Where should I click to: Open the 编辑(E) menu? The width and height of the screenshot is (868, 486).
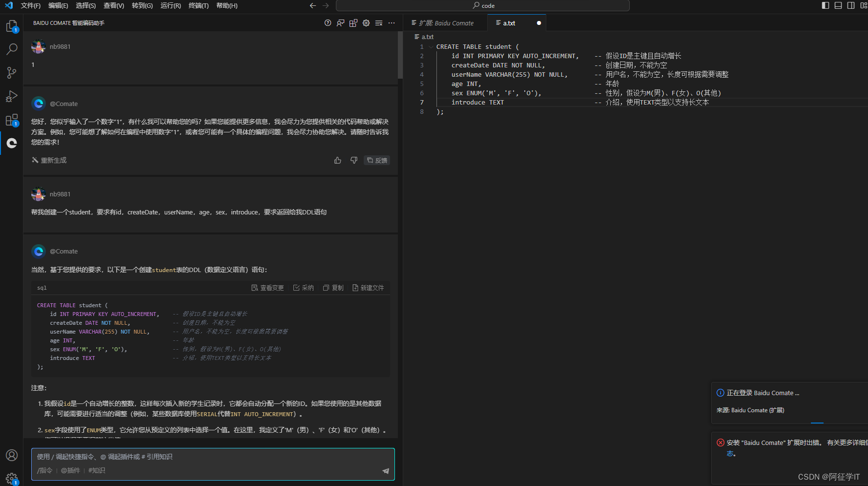coord(58,5)
